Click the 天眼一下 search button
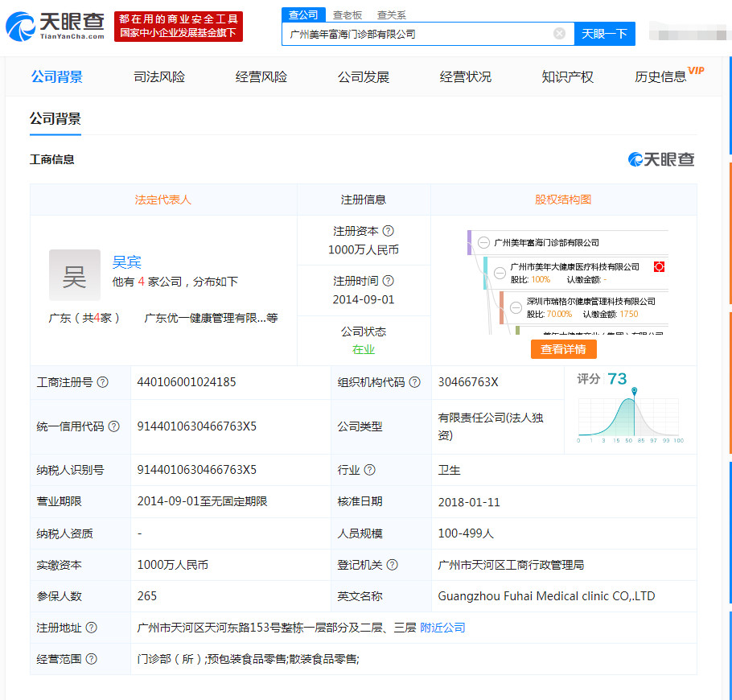Image resolution: width=732 pixels, height=700 pixels. (604, 34)
